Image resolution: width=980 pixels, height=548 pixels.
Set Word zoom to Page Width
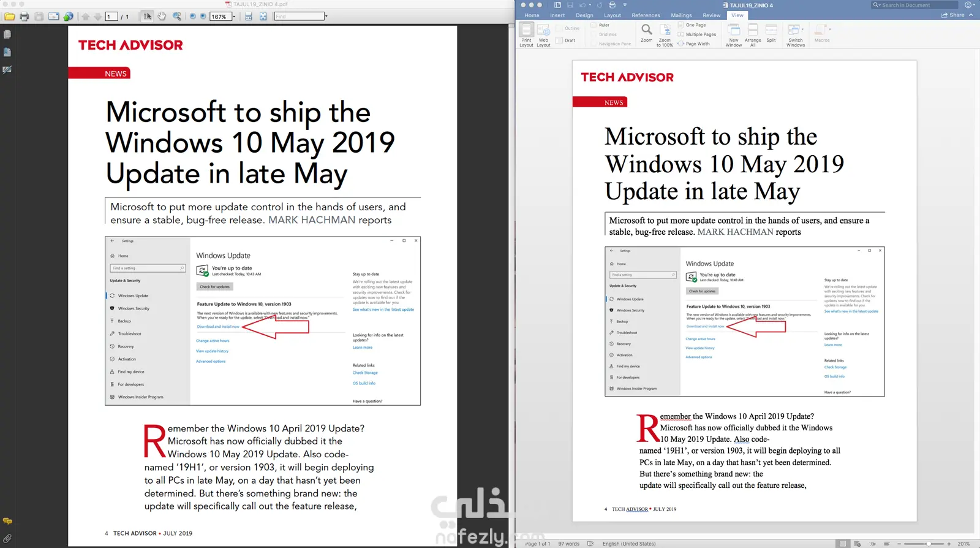694,44
